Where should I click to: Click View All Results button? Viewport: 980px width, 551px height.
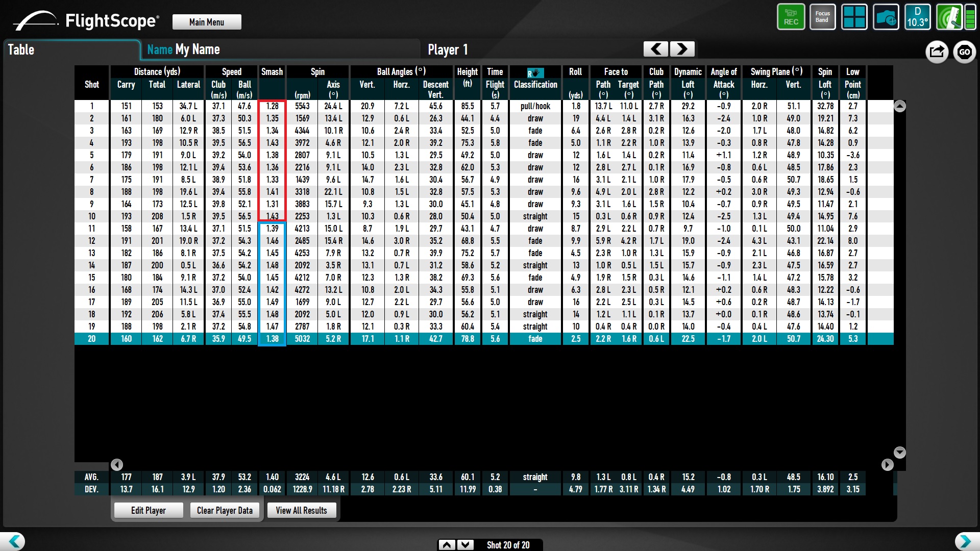tap(301, 510)
